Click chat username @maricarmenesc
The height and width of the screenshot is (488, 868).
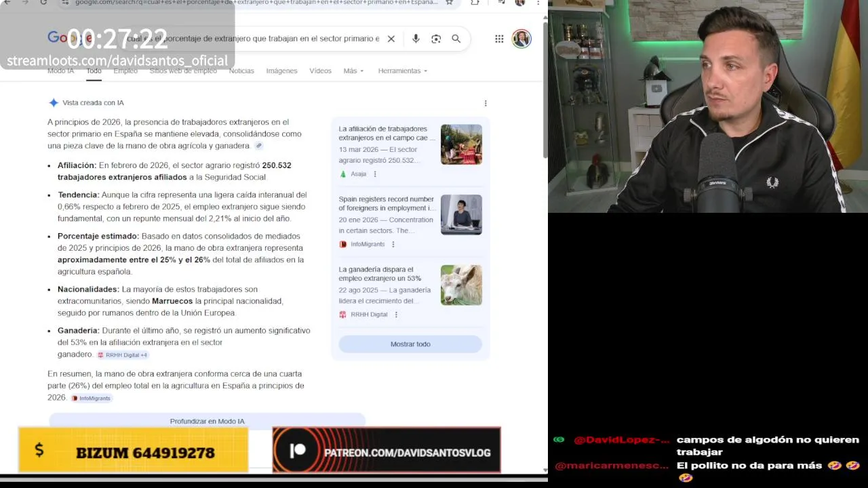[x=612, y=466]
